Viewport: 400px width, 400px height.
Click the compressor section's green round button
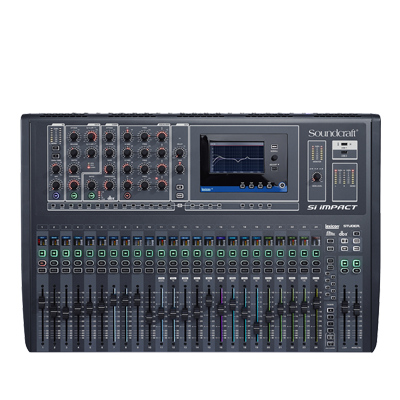coord(91,196)
